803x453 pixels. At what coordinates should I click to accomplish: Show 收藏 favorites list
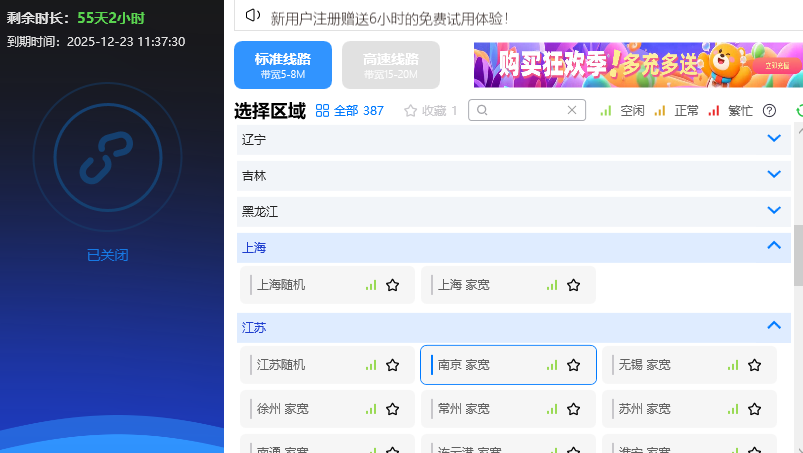[x=430, y=111]
